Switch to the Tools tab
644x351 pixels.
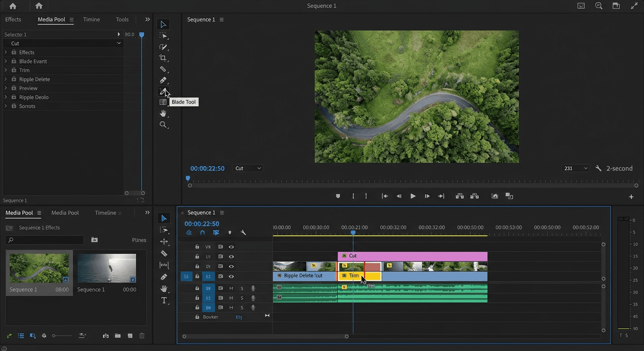122,19
